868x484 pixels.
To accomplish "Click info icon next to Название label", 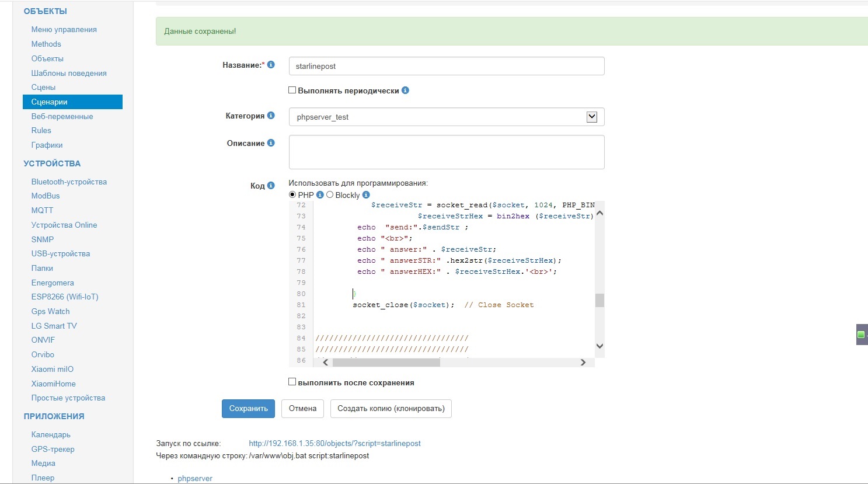I will [271, 65].
